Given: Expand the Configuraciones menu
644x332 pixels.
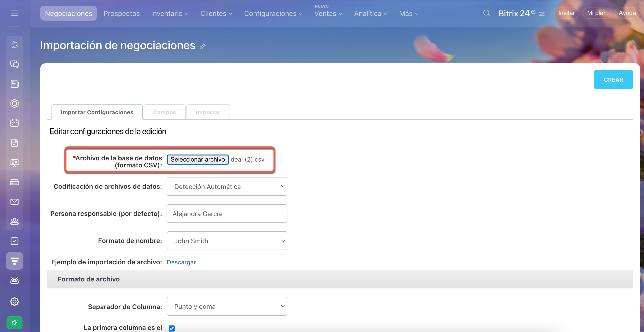Looking at the screenshot, I should (273, 14).
